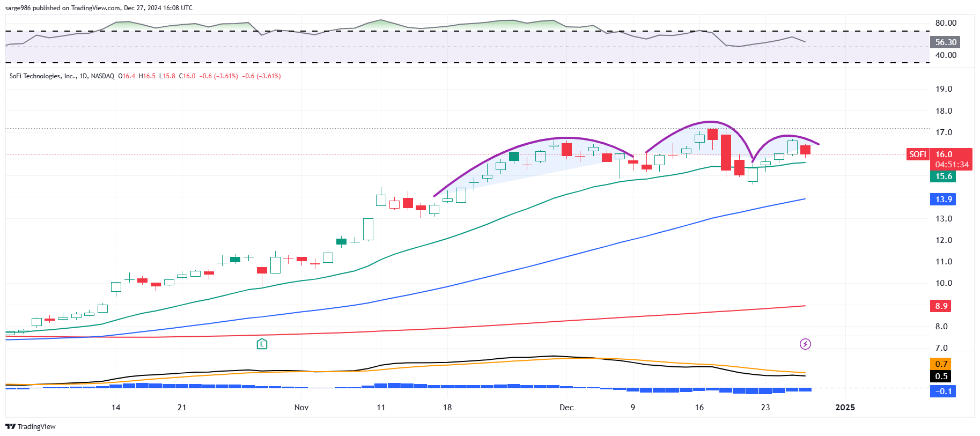Click the earnings "E" marker icon
The image size is (980, 436).
pyautogui.click(x=262, y=344)
